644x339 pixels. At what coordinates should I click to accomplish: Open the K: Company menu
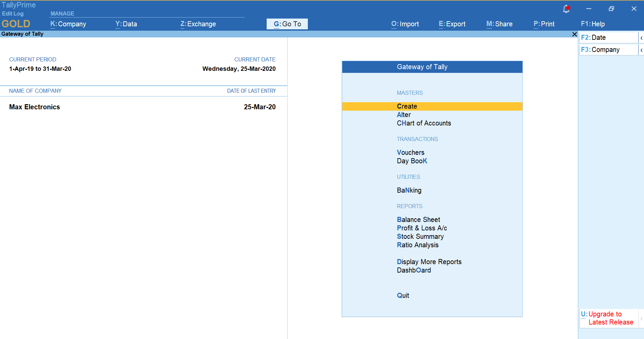pyautogui.click(x=68, y=24)
